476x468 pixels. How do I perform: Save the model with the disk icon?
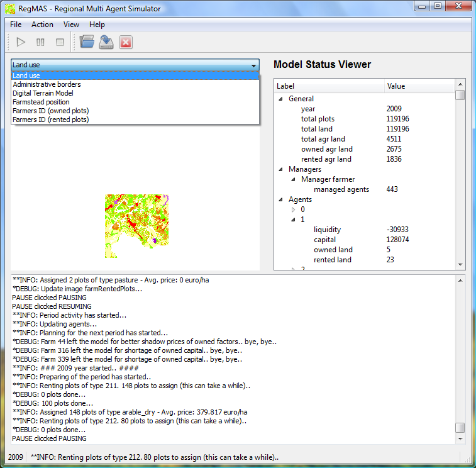pos(106,42)
